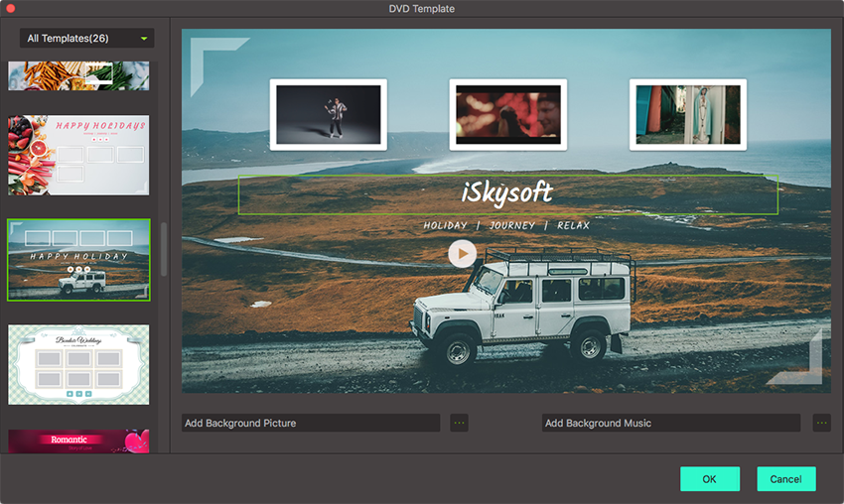Confirm with the OK button
The image size is (844, 504).
709,479
